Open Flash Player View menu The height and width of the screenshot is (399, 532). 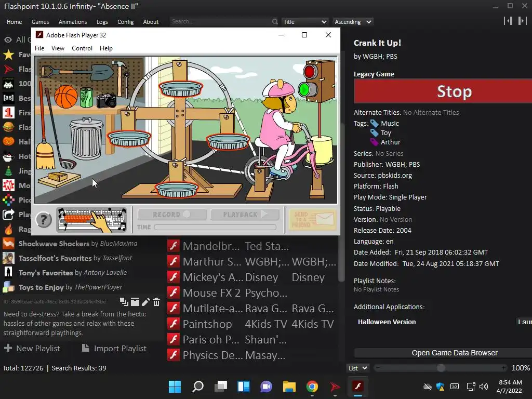pos(58,48)
